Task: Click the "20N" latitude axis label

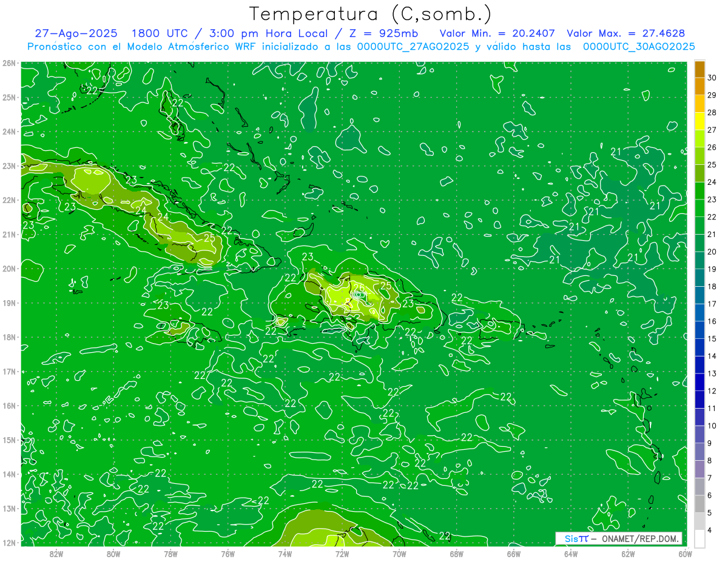Action: pos(8,269)
